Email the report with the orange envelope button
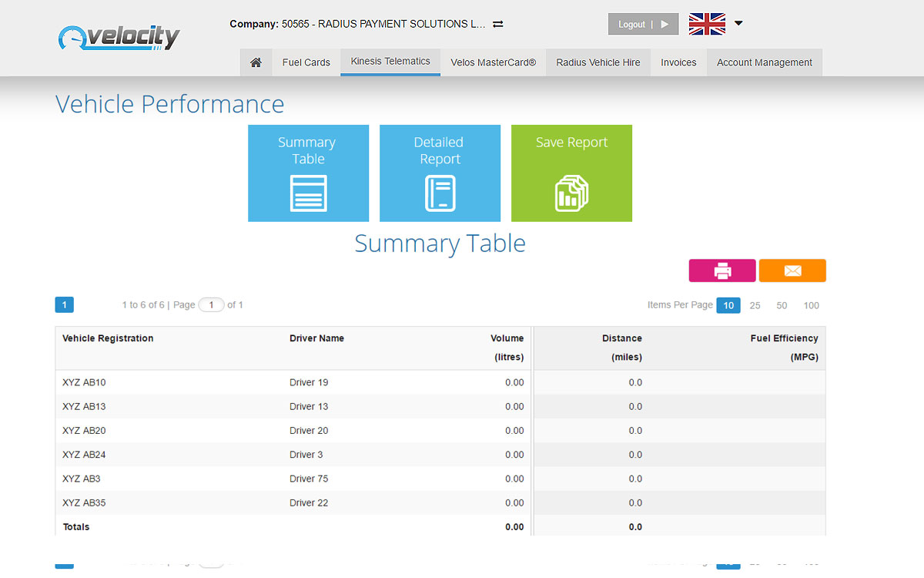924x578 pixels. pyautogui.click(x=792, y=271)
